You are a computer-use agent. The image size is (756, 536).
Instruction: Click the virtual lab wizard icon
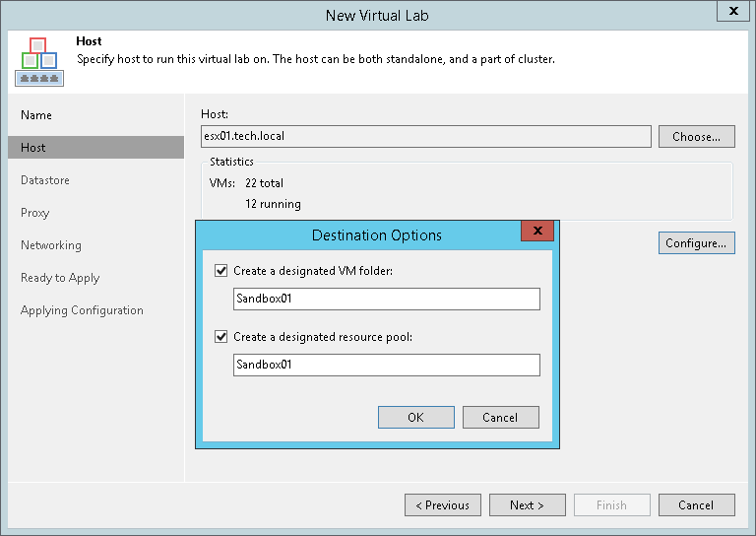(x=38, y=61)
